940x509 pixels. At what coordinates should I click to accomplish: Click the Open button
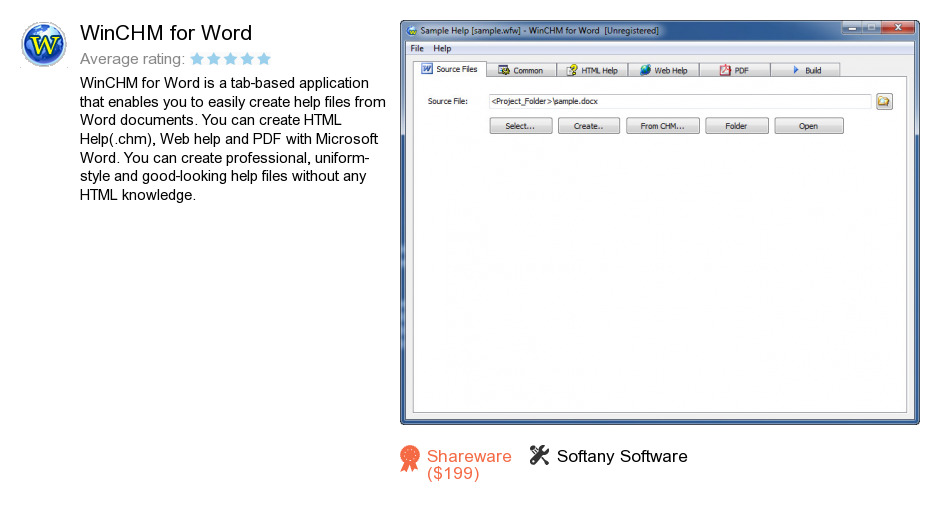(x=809, y=126)
